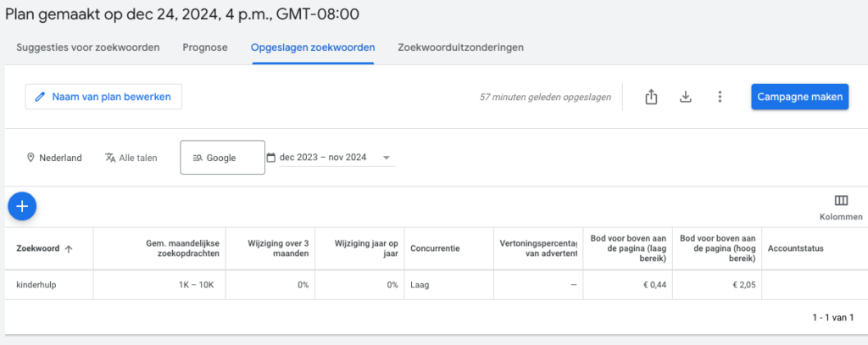
Task: Switch to Suggesties voor zoekwoorden tab
Action: pos(87,47)
